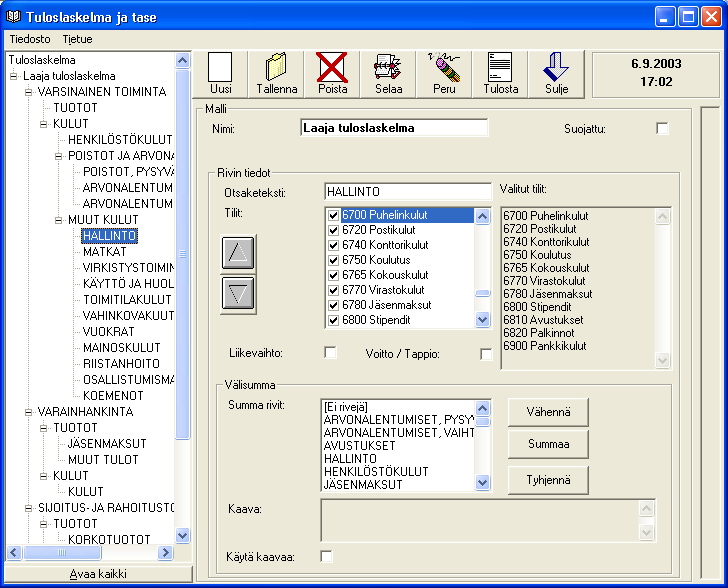Uncheck 6740 Konttorikulut account
The width and height of the screenshot is (728, 588).
pos(333,245)
